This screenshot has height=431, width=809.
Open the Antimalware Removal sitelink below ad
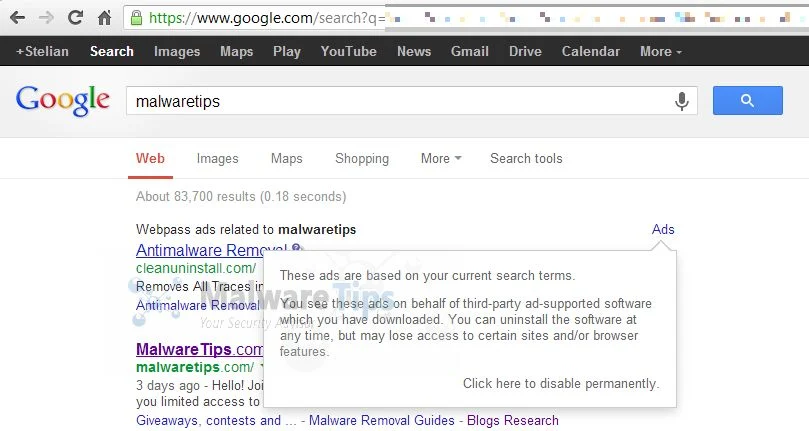click(199, 306)
